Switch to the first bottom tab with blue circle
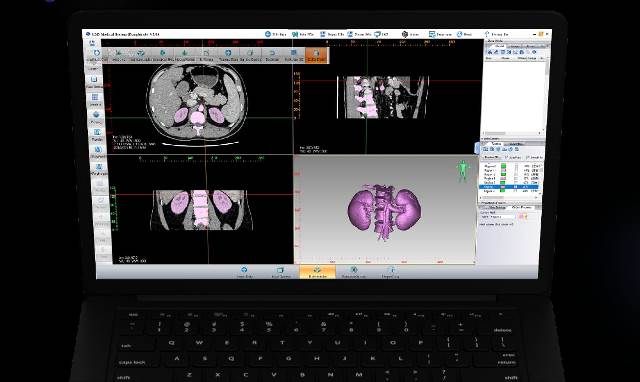 click(244, 272)
